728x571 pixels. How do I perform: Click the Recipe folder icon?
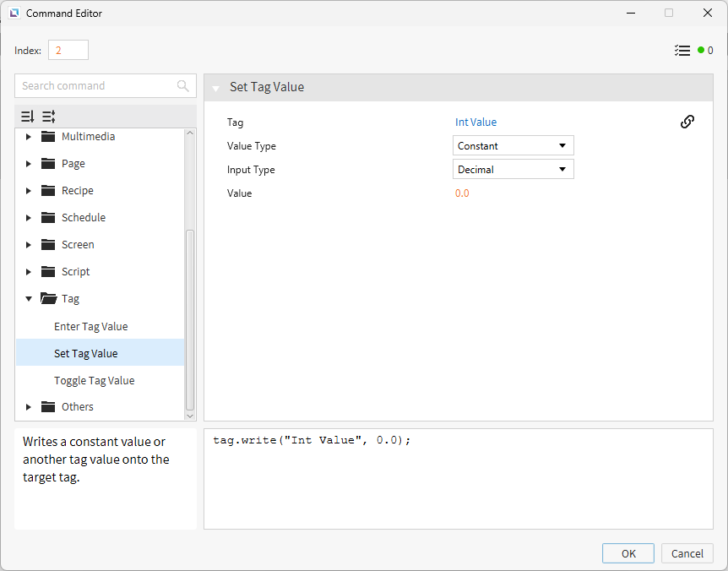tap(48, 190)
